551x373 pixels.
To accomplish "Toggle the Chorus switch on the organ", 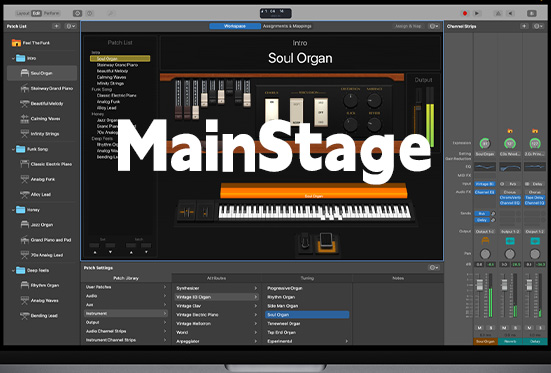I will [x=272, y=111].
